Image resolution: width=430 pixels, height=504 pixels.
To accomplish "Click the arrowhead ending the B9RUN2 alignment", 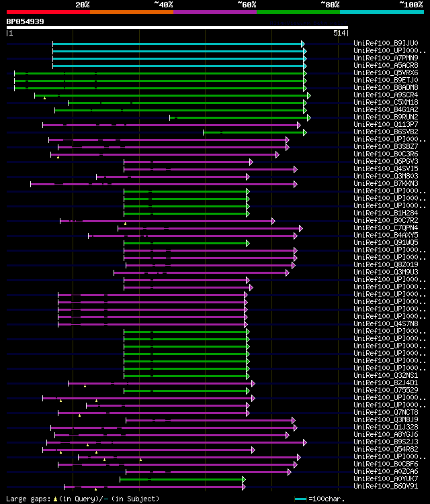I will tap(309, 118).
